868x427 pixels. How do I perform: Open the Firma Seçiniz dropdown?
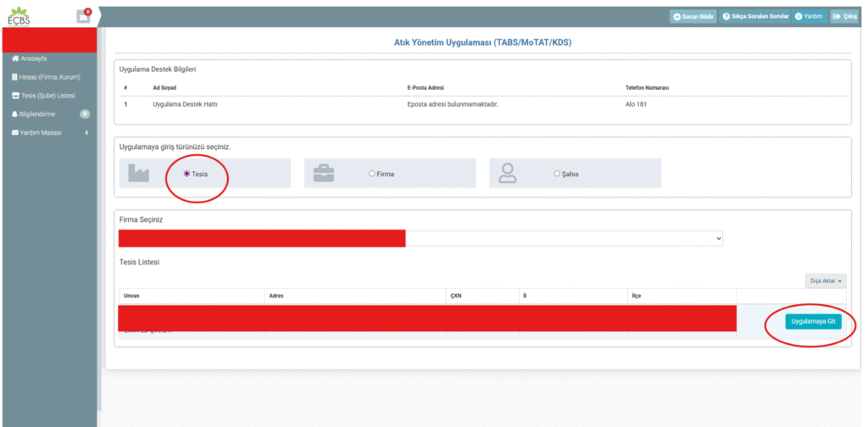[x=564, y=239]
